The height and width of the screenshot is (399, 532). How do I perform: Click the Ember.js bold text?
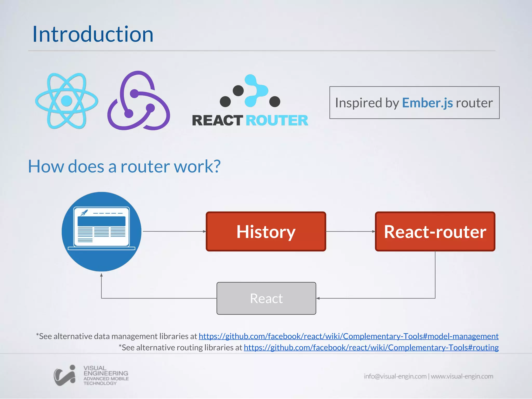click(427, 103)
